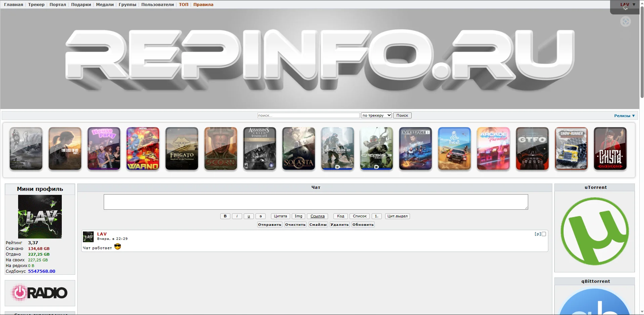Open the Frigato game cover
The height and width of the screenshot is (315, 644).
click(182, 148)
